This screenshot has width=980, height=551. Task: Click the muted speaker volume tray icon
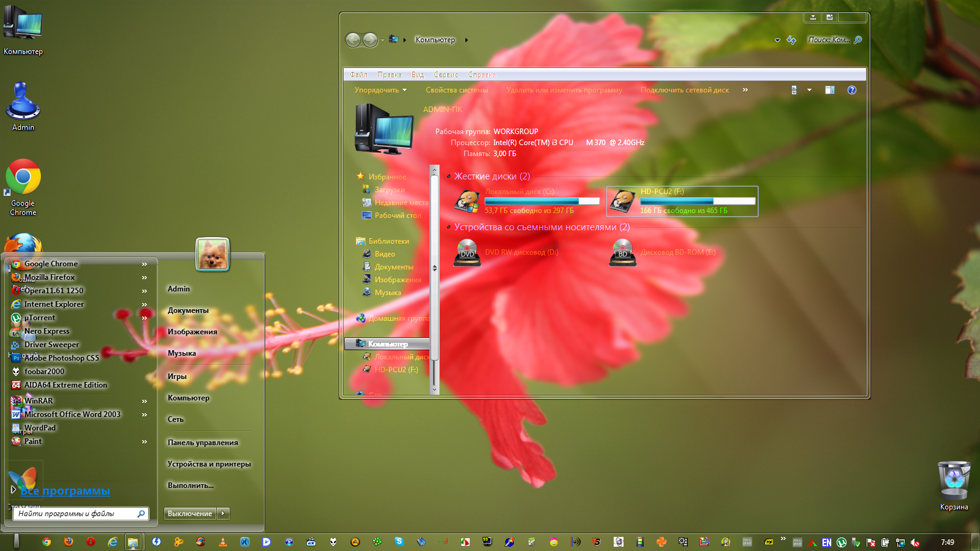click(x=915, y=542)
